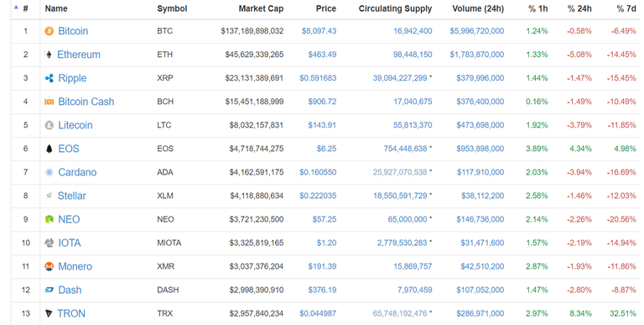Open IOTA volume link $31,471,600
The width and height of the screenshot is (644, 325).
tap(482, 243)
